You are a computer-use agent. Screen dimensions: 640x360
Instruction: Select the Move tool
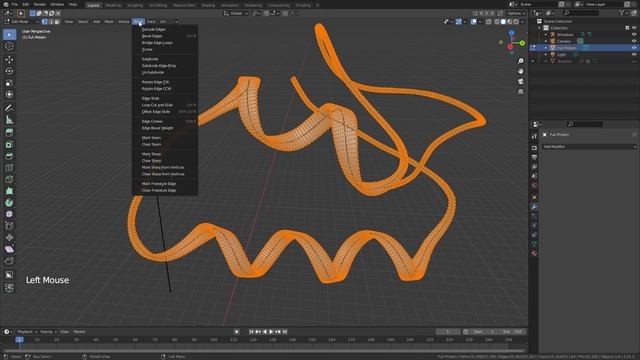[9, 60]
